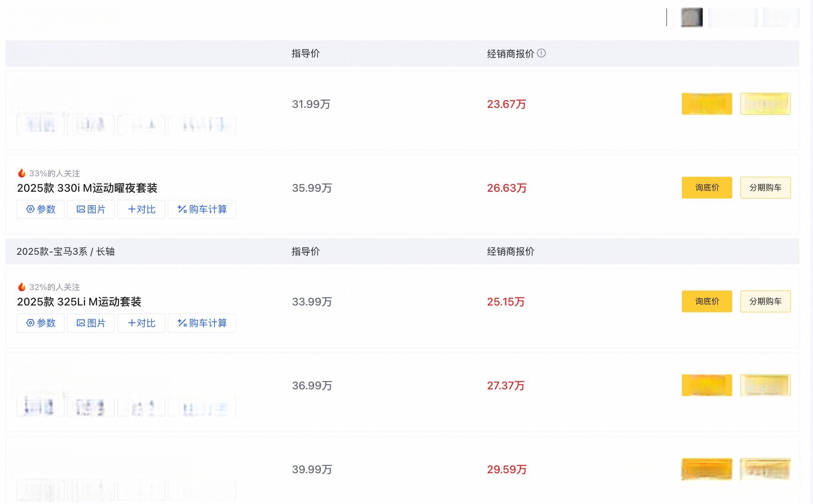Open 参数 for the 325Li M运动套装
The width and height of the screenshot is (813, 504).
pyautogui.click(x=41, y=323)
